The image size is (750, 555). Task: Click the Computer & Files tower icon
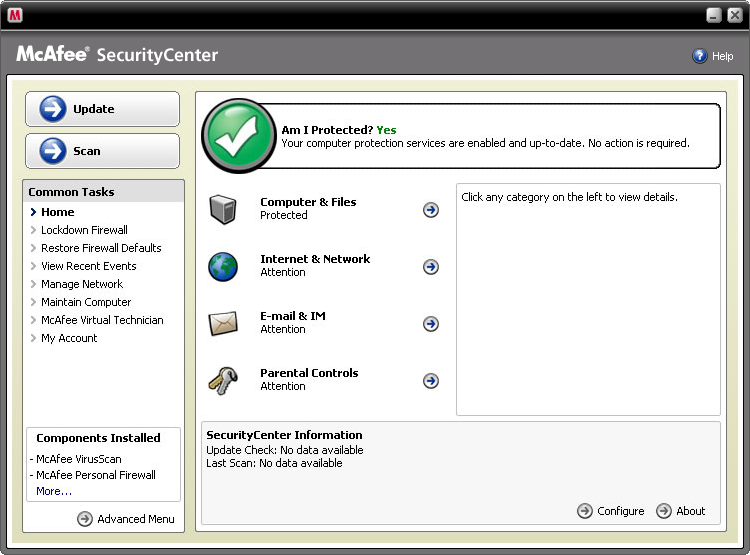[x=223, y=209]
